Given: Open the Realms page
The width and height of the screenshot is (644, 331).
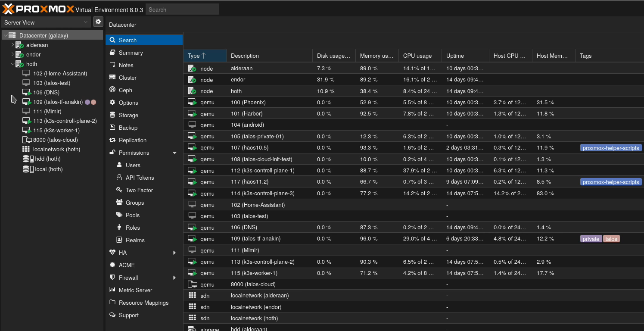Looking at the screenshot, I should point(144,240).
